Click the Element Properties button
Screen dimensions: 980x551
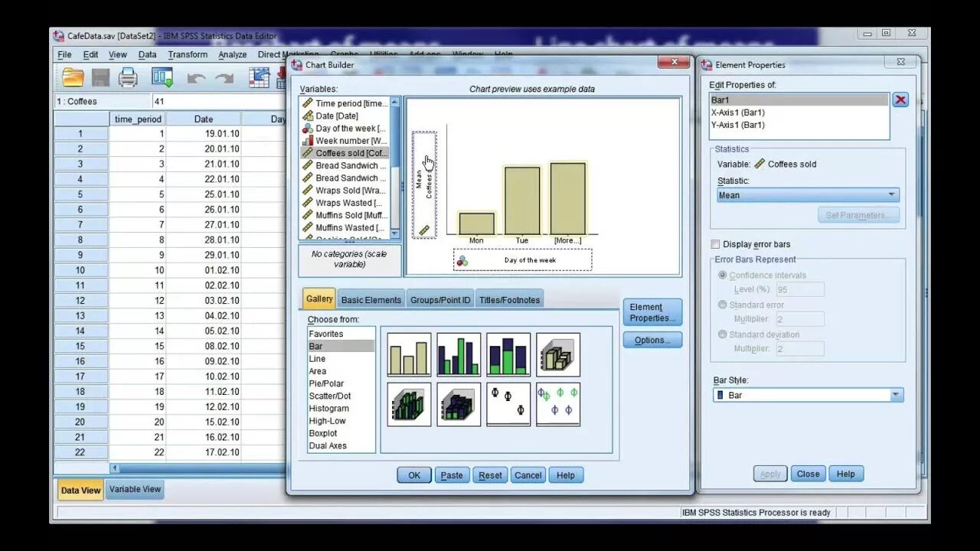[652, 312]
